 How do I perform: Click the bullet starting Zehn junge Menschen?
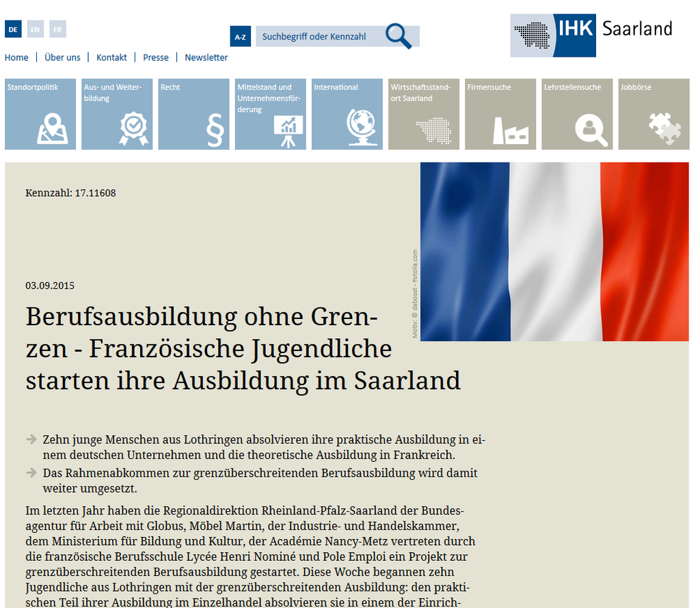pos(264,447)
